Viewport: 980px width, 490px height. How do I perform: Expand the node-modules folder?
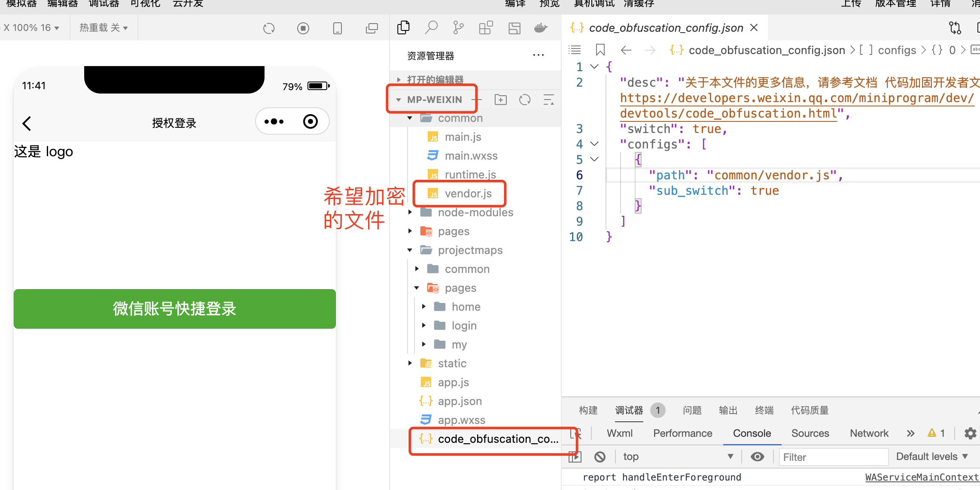[x=475, y=212]
